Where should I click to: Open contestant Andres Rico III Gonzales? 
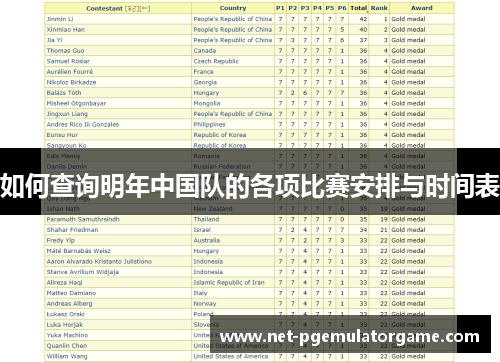[83, 124]
